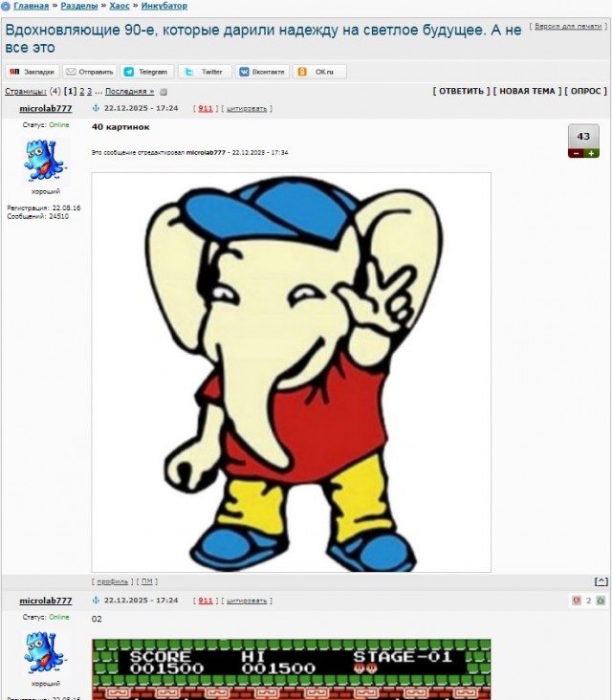This screenshot has height=700, width=612.
Task: Open the elephant cartoon image
Action: (x=291, y=372)
